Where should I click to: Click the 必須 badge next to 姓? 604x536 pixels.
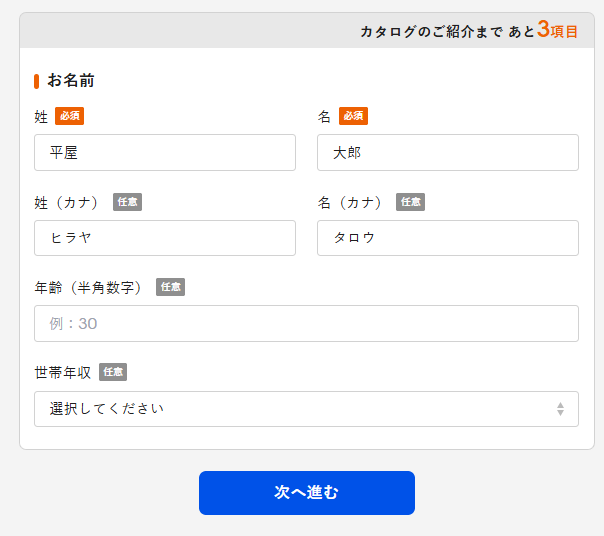(69, 116)
